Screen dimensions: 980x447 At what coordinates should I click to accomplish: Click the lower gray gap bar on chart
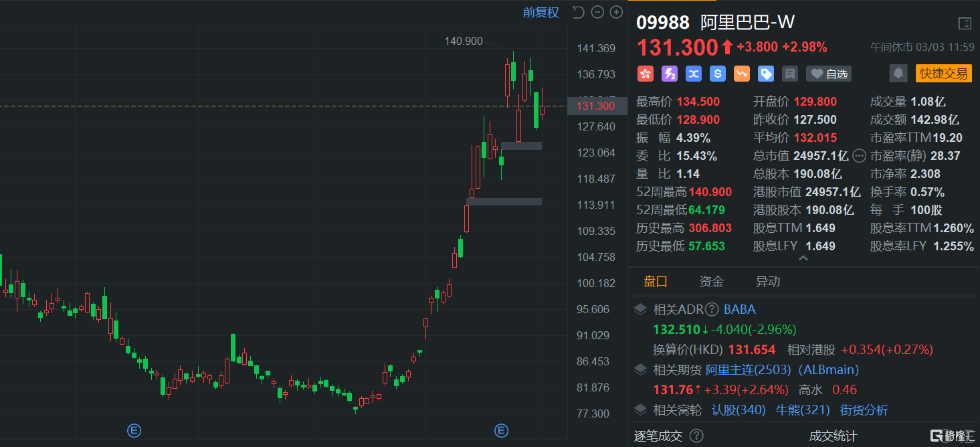click(x=504, y=201)
